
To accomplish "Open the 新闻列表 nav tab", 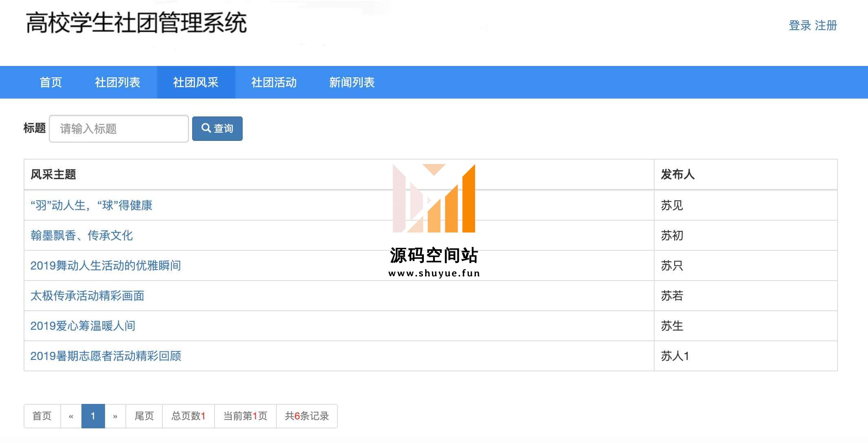I will pyautogui.click(x=352, y=82).
